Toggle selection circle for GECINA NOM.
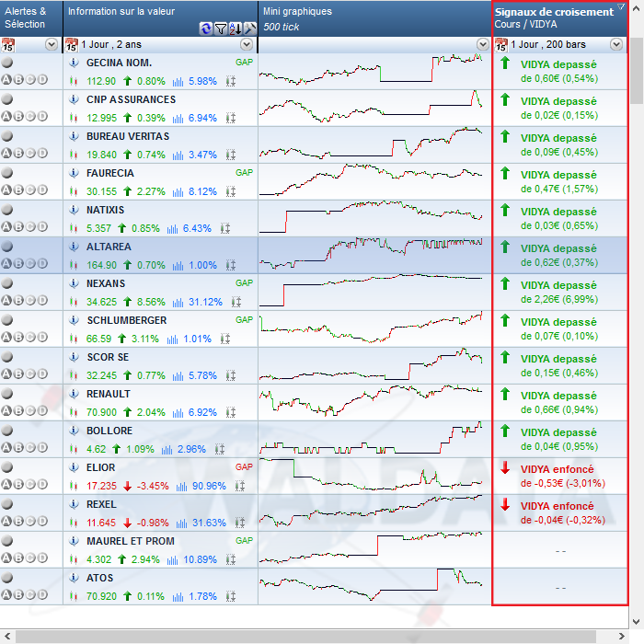 [7, 63]
